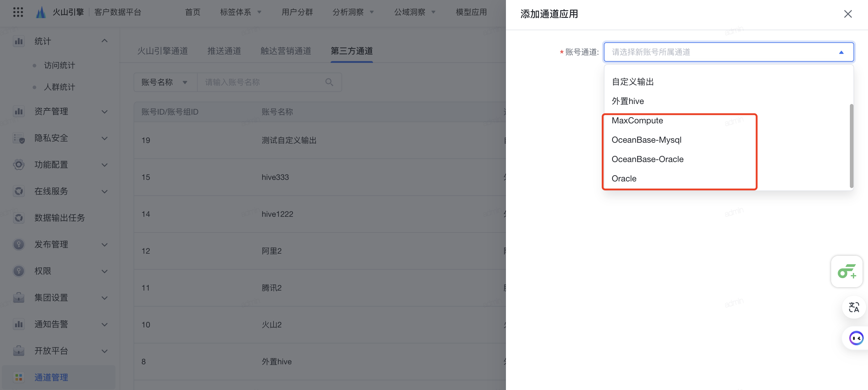Screen dimensions: 868x390
Task: Expand the 通知告警 menu section
Action: [x=105, y=324]
